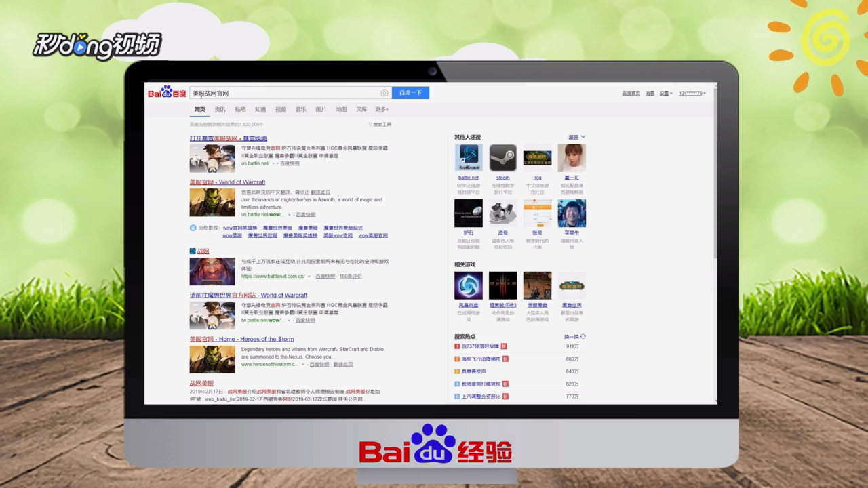Click the recommendation icon beside 为您推荐
Screen dimensions: 868x488
tap(193, 228)
